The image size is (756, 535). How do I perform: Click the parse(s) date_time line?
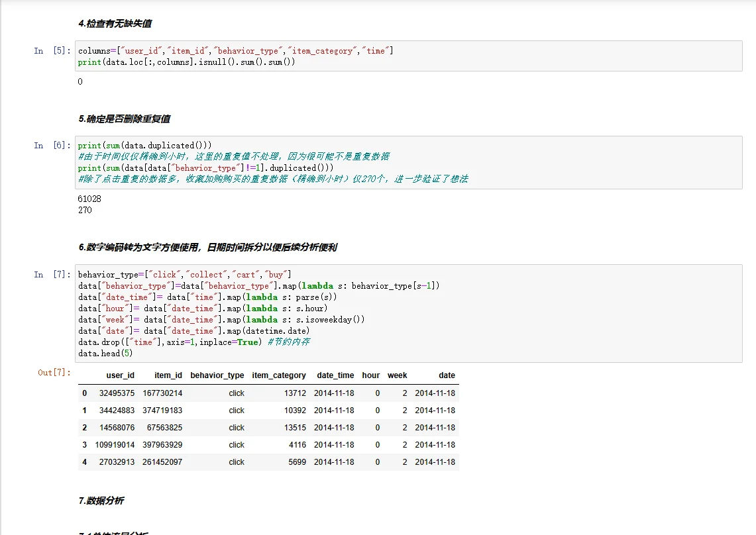pyautogui.click(x=207, y=297)
